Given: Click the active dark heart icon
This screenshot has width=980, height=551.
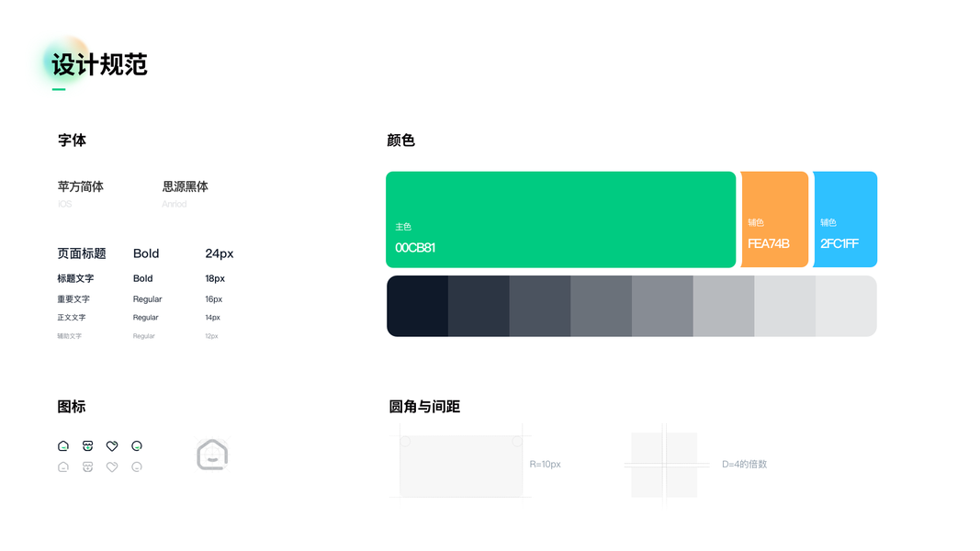Looking at the screenshot, I should (112, 446).
